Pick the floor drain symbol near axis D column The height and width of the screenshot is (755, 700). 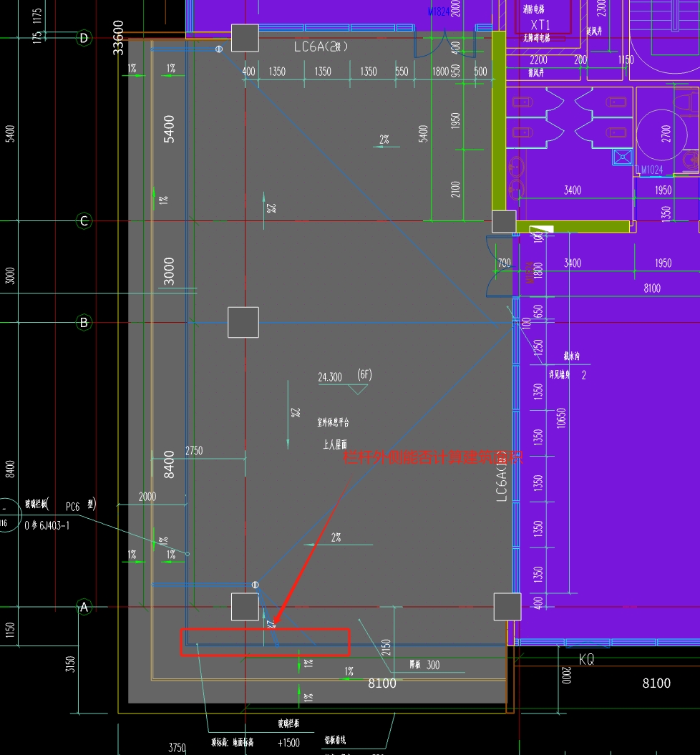[218, 49]
